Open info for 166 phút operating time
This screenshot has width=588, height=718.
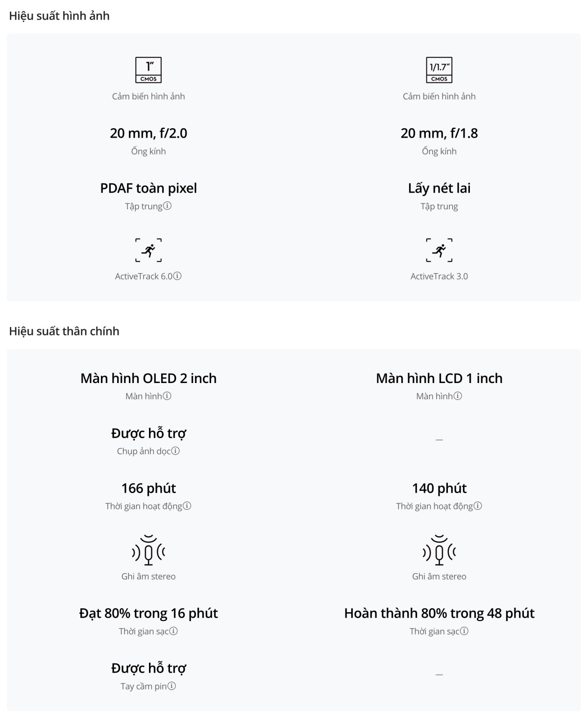[x=187, y=506]
